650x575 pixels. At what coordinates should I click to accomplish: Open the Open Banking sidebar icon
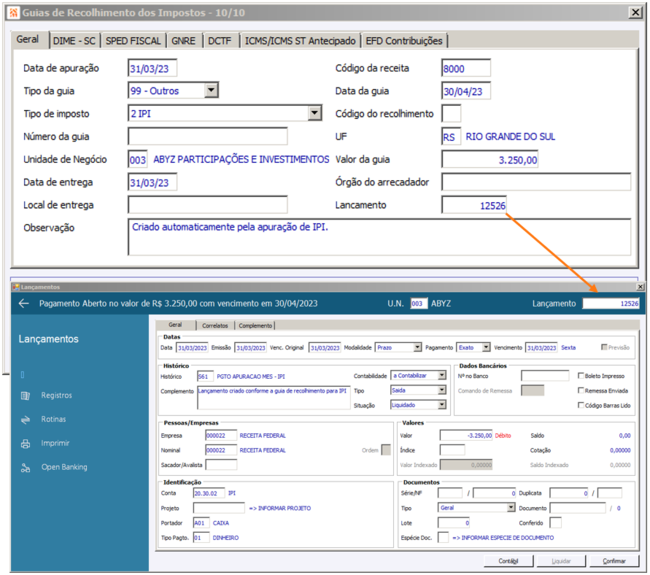coord(25,468)
